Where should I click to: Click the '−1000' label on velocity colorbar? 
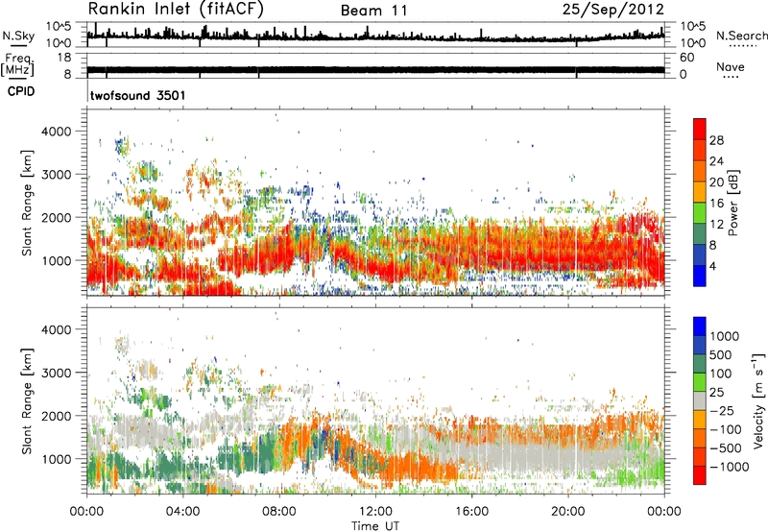coord(730,467)
